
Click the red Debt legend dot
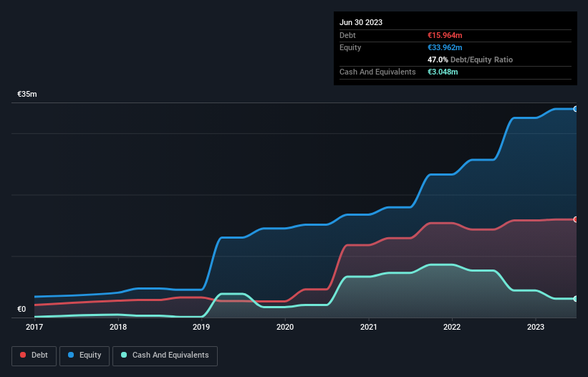(x=23, y=355)
